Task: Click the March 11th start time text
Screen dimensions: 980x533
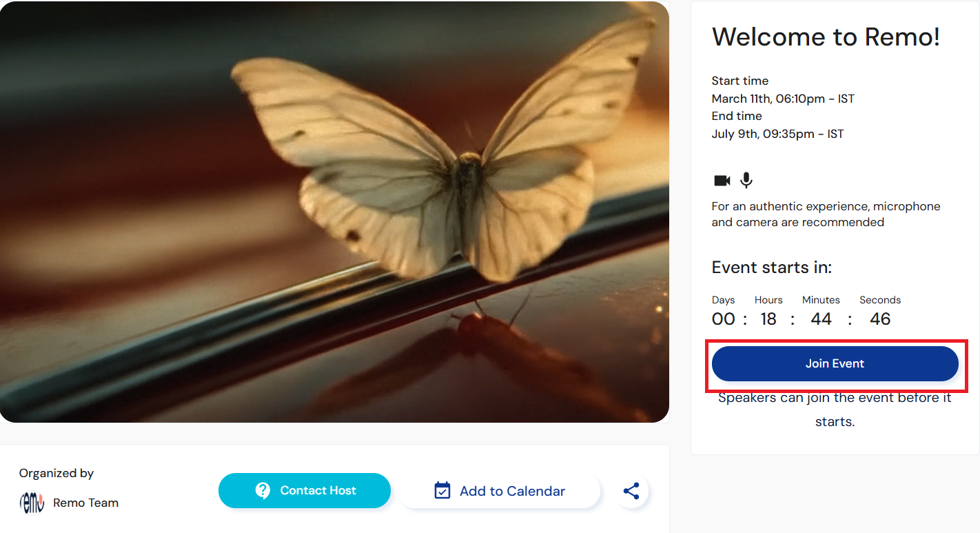Action: click(783, 98)
